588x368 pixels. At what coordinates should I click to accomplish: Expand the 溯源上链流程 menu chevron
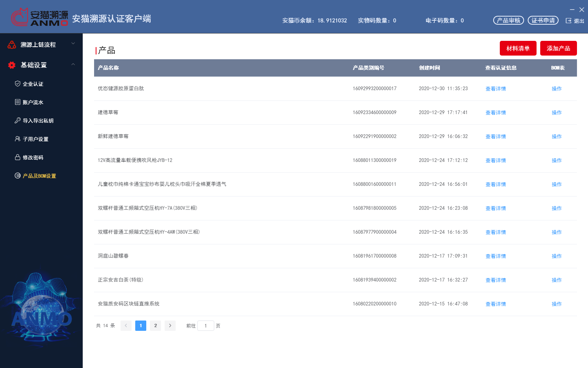click(x=73, y=43)
